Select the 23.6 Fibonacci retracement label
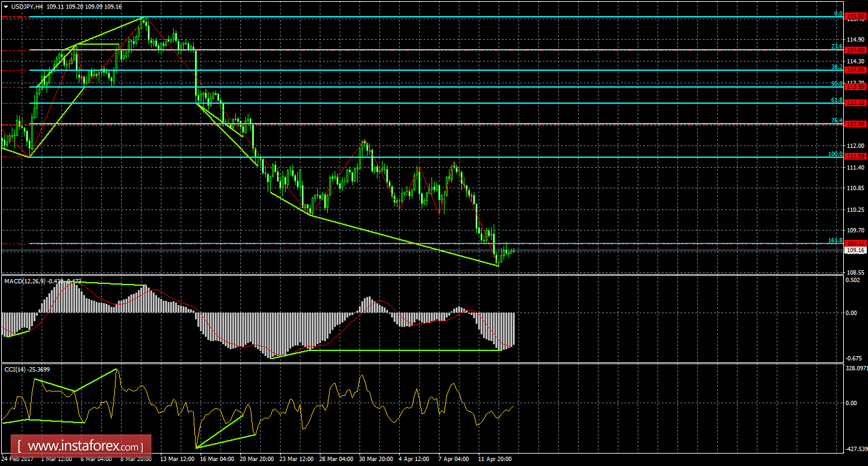The width and height of the screenshot is (868, 466). point(836,45)
